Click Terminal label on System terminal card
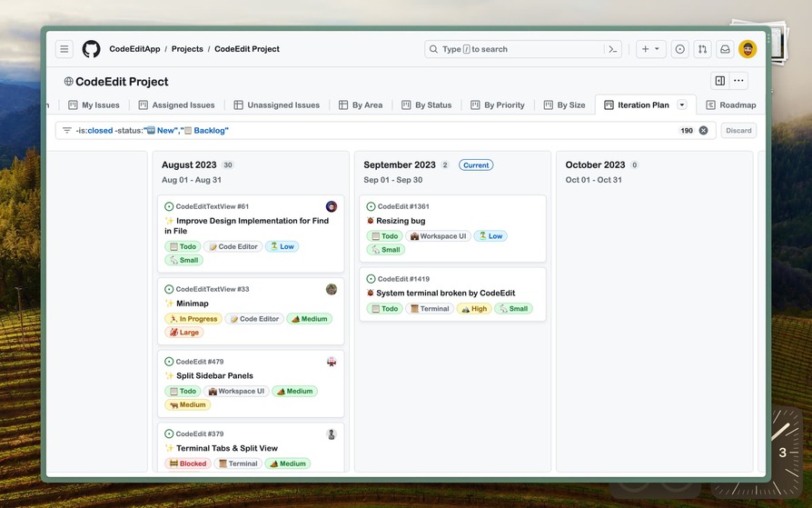This screenshot has width=812, height=508. click(430, 308)
